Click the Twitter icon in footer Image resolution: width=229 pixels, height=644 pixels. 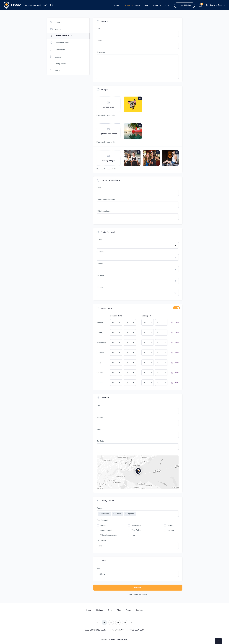[104, 623]
